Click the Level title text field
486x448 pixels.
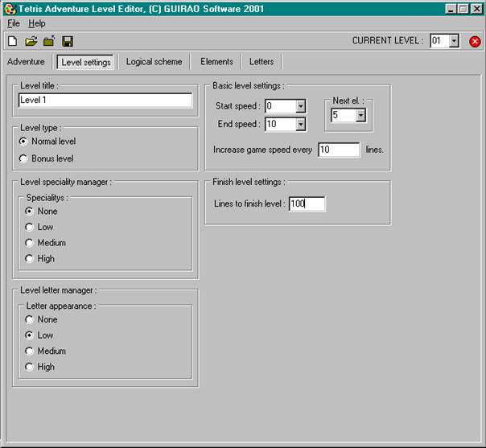coord(105,100)
